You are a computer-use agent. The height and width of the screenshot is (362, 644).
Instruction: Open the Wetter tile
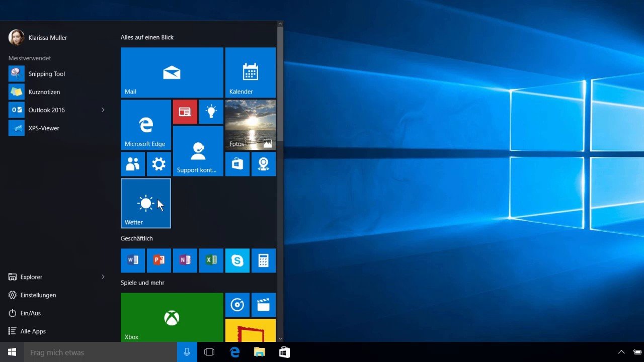pos(145,203)
